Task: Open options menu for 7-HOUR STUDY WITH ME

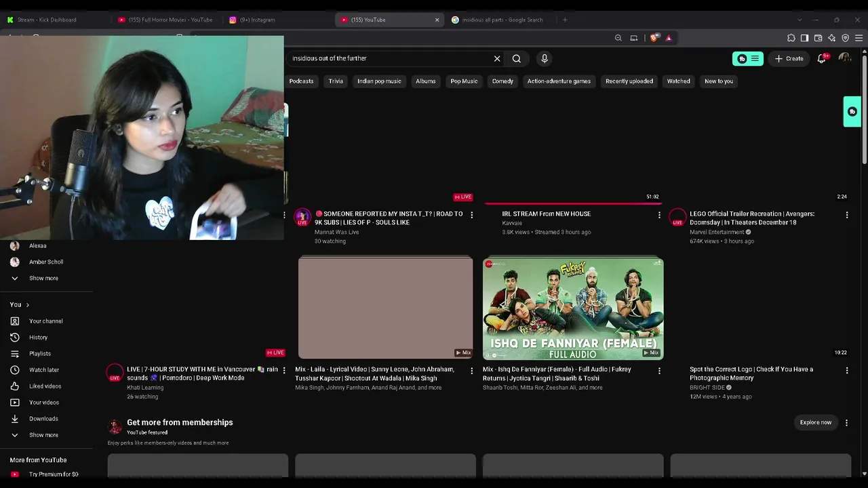Action: point(284,371)
